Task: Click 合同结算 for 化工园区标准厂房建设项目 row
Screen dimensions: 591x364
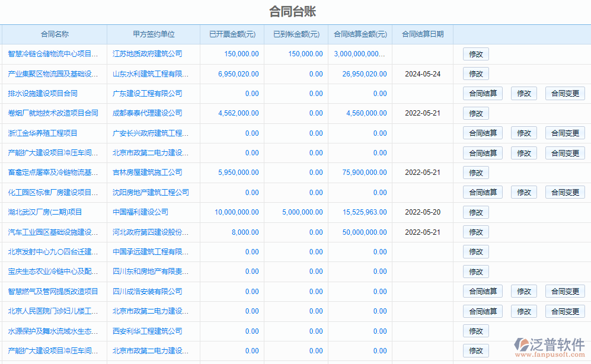Action: pos(483,193)
